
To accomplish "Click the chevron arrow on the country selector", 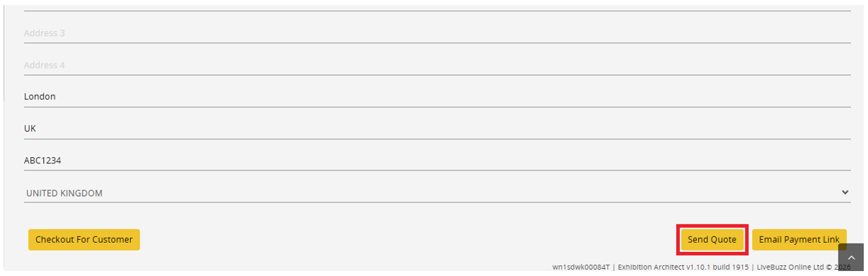I will pos(845,192).
